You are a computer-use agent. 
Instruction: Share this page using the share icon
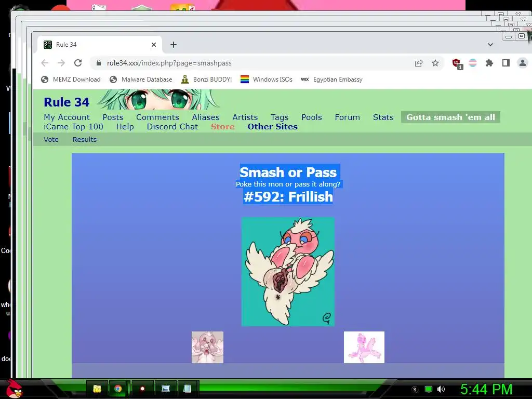tap(419, 63)
